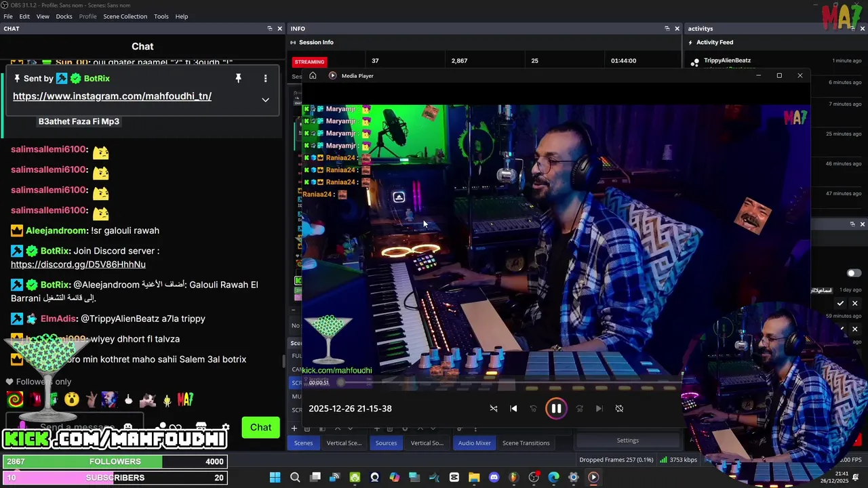This screenshot has width=868, height=488.
Task: Switch to the Sources tab
Action: 386,443
